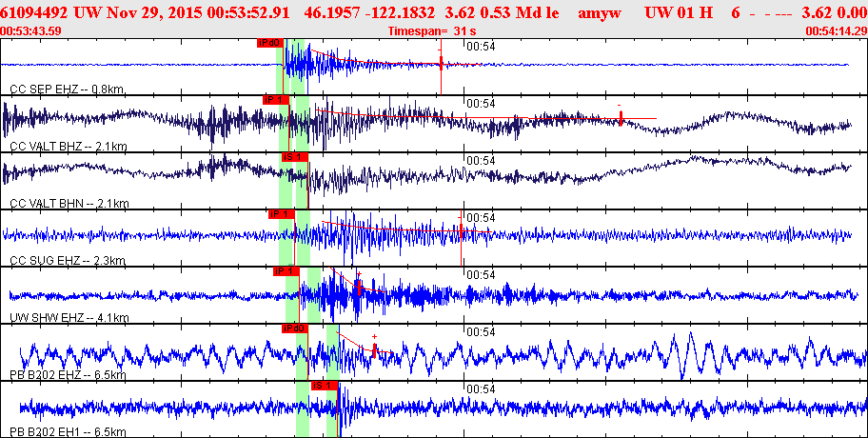Click the event ID 61094492 in header

[x=34, y=12]
